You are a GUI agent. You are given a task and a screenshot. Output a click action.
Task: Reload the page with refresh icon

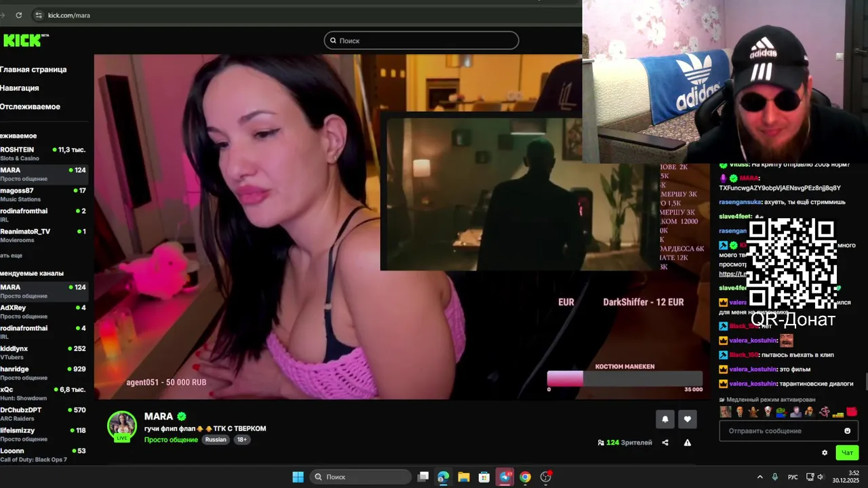(x=18, y=15)
